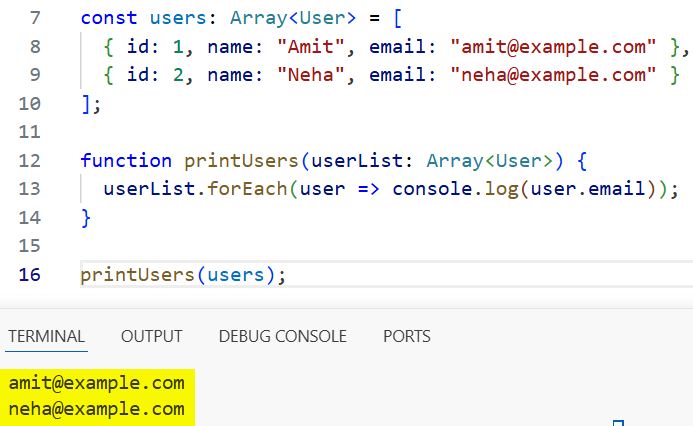693x426 pixels.
Task: Click line number 9 in gutter
Action: (x=35, y=75)
